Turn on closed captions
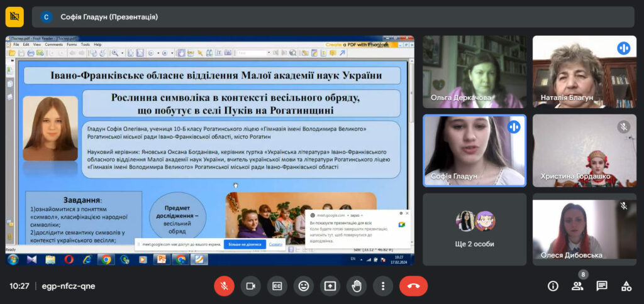 coord(277,286)
